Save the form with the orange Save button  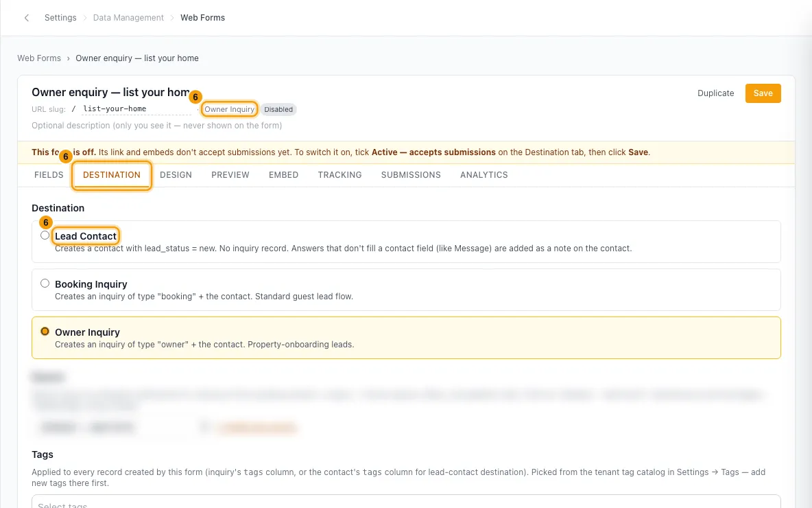pos(763,93)
